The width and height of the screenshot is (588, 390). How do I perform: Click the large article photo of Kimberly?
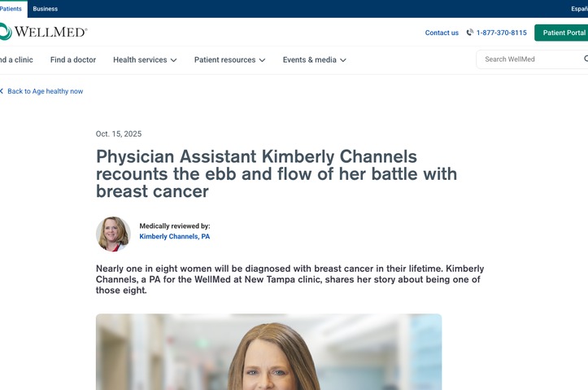(x=269, y=352)
